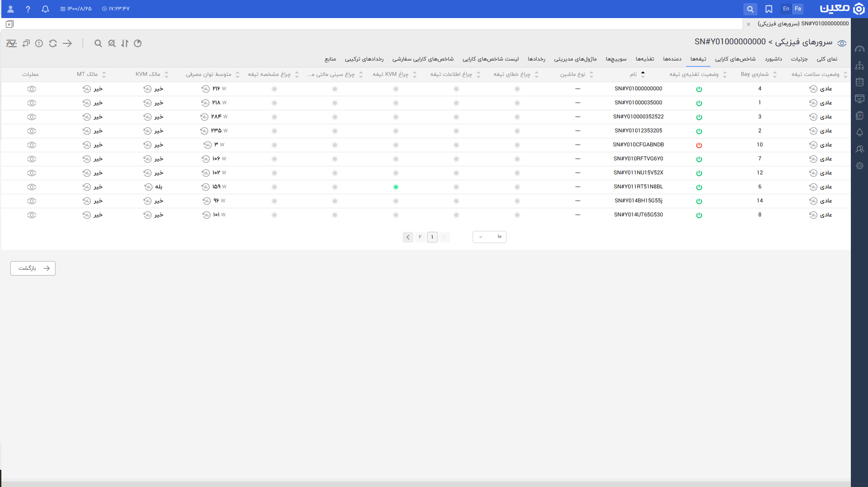Open the user profile icon
This screenshot has width=868, height=487.
click(11, 9)
